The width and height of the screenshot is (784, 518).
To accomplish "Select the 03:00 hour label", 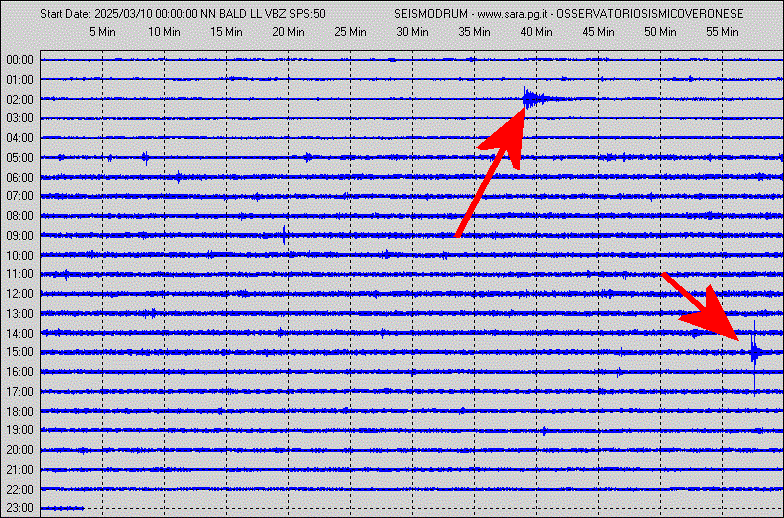I will [20, 118].
